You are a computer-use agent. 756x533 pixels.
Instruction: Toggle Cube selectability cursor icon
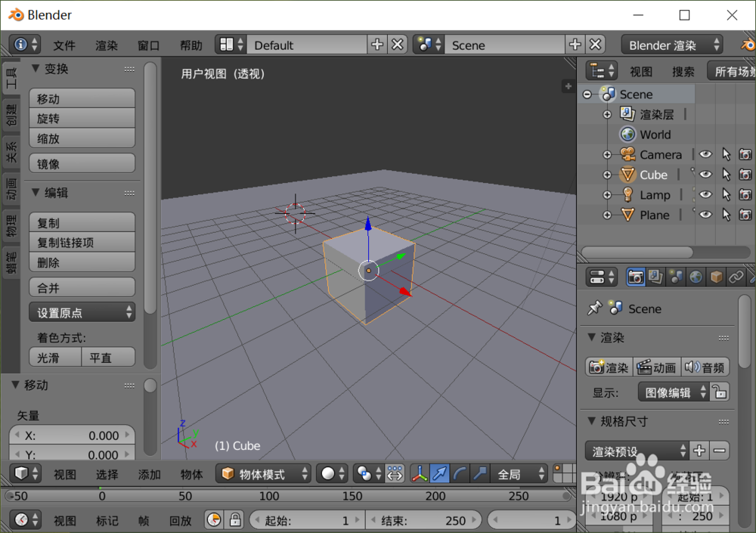click(726, 175)
